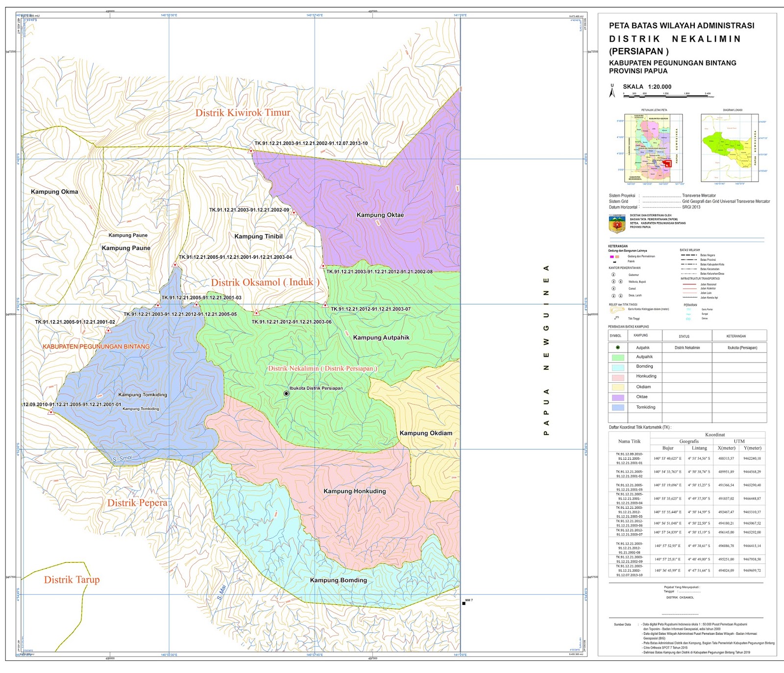This screenshot has width=784, height=673.
Task: Click the Sumber Data label
Action: point(622,624)
